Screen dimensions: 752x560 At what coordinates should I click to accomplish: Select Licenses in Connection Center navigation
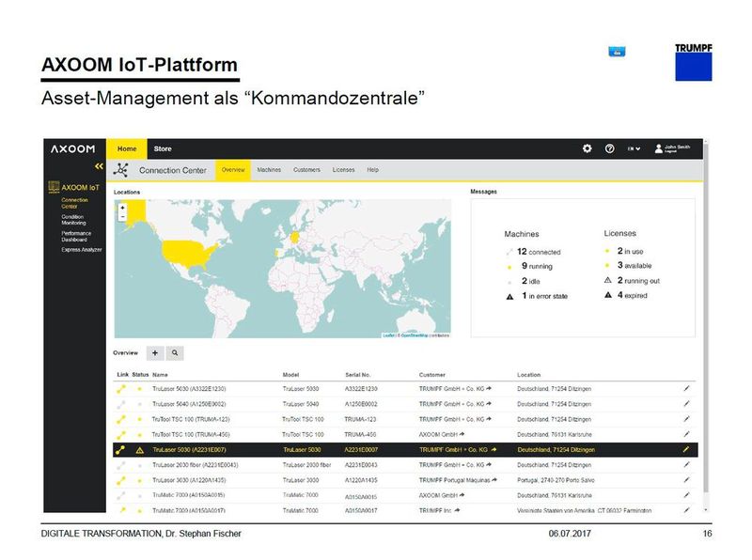[x=344, y=170]
